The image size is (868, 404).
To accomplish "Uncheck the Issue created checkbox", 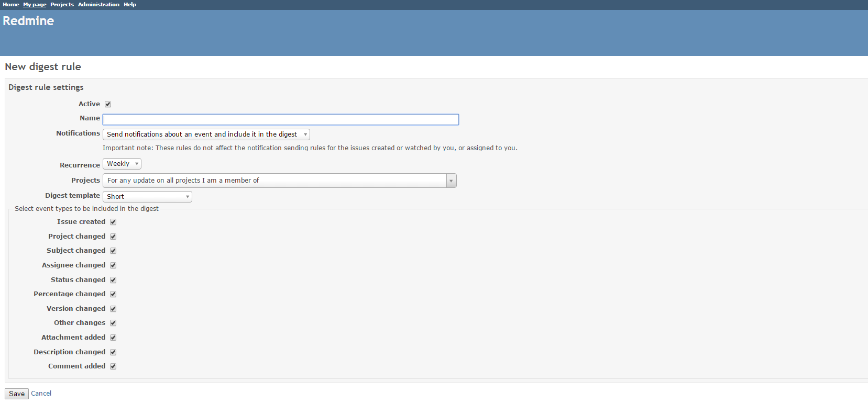I will point(113,222).
